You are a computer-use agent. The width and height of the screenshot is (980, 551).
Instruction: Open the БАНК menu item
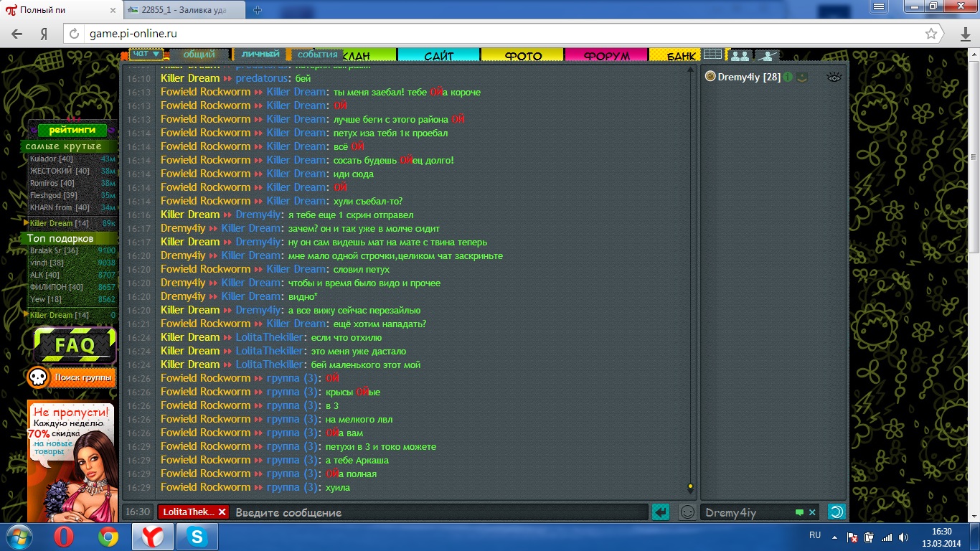(674, 55)
